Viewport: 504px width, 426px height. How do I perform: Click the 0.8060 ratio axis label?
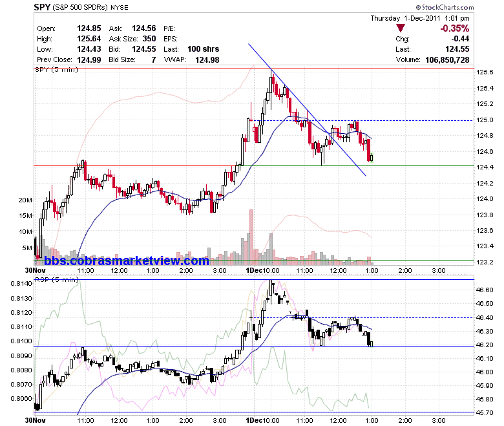pos(21,399)
